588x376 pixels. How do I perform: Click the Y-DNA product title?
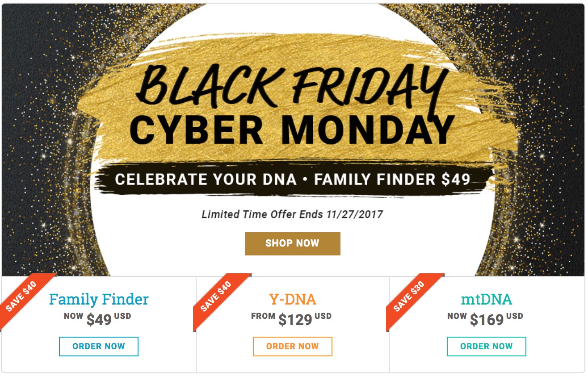click(293, 299)
